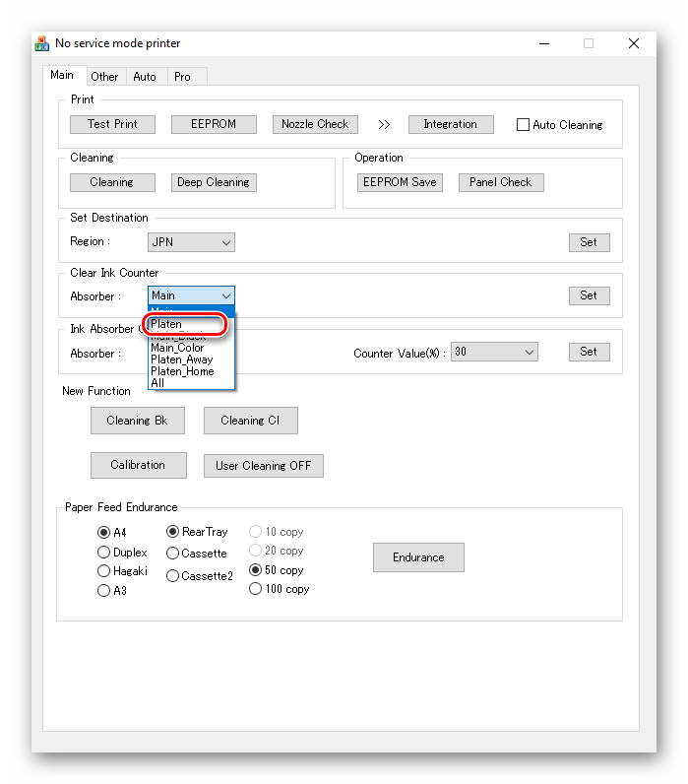Click Set button for Clear Ink Counter
688x784 pixels.
click(589, 295)
